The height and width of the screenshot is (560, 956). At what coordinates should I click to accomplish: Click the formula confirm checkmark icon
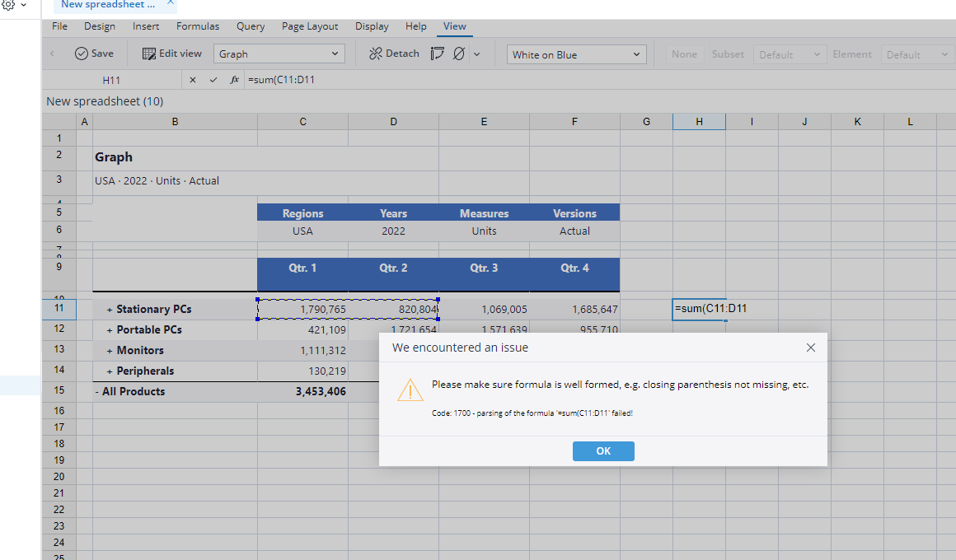[213, 80]
